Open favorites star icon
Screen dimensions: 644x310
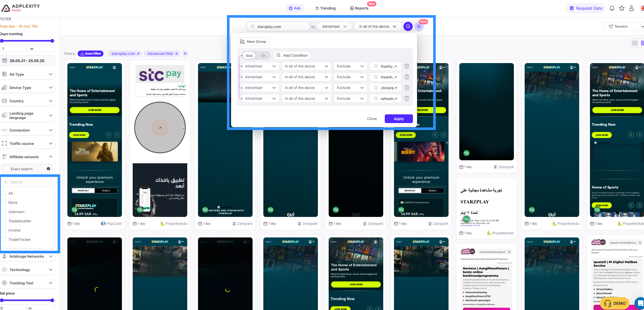[x=622, y=8]
